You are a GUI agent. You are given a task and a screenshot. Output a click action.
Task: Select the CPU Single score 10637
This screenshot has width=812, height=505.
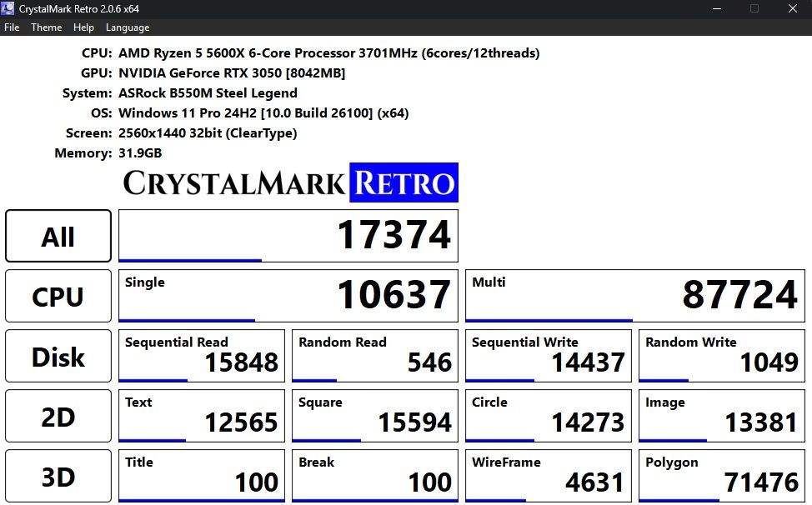click(x=288, y=296)
